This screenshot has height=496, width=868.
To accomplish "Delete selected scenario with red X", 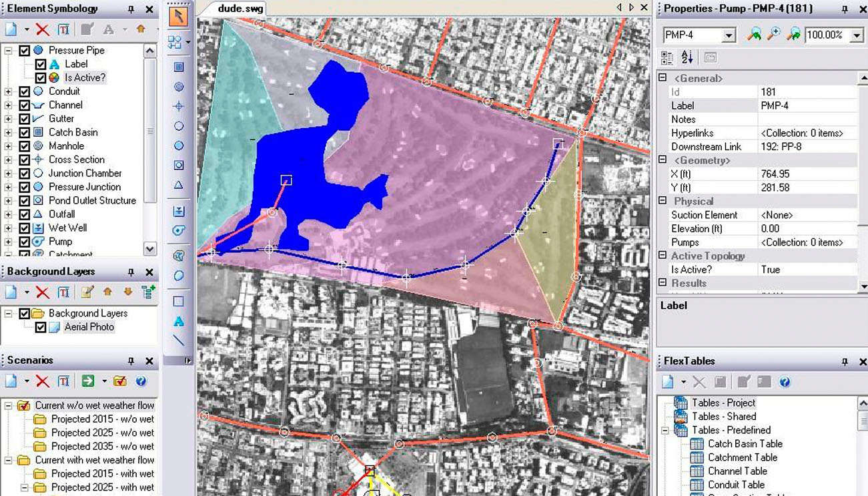I will pos(43,381).
